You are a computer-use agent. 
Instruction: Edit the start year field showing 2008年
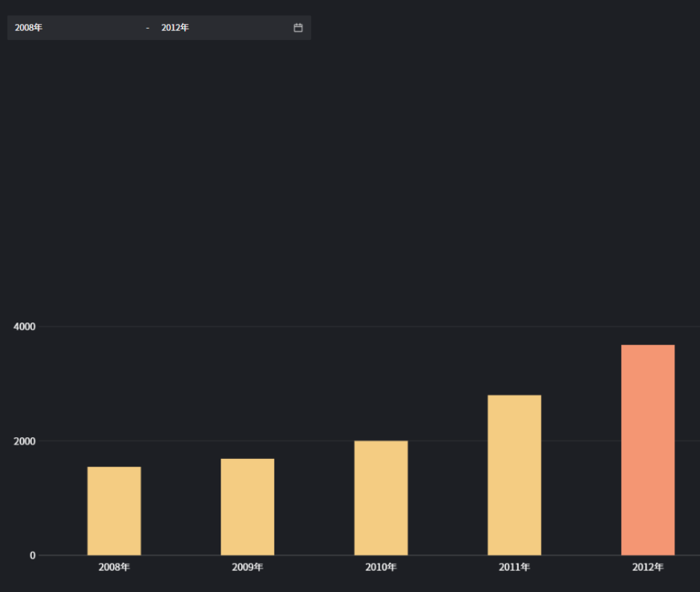pyautogui.click(x=77, y=28)
